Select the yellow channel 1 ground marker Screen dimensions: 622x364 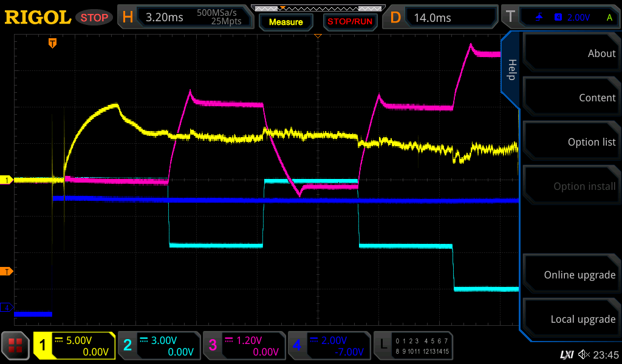[x=8, y=180]
